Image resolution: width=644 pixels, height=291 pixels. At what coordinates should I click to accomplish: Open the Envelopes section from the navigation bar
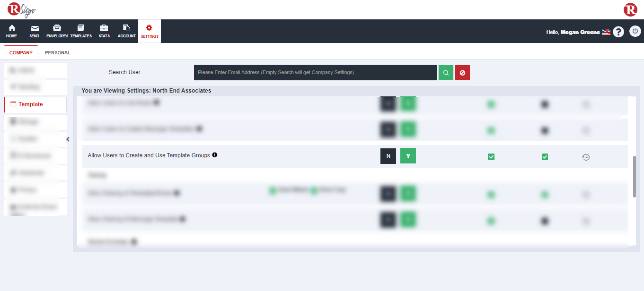pos(57,31)
